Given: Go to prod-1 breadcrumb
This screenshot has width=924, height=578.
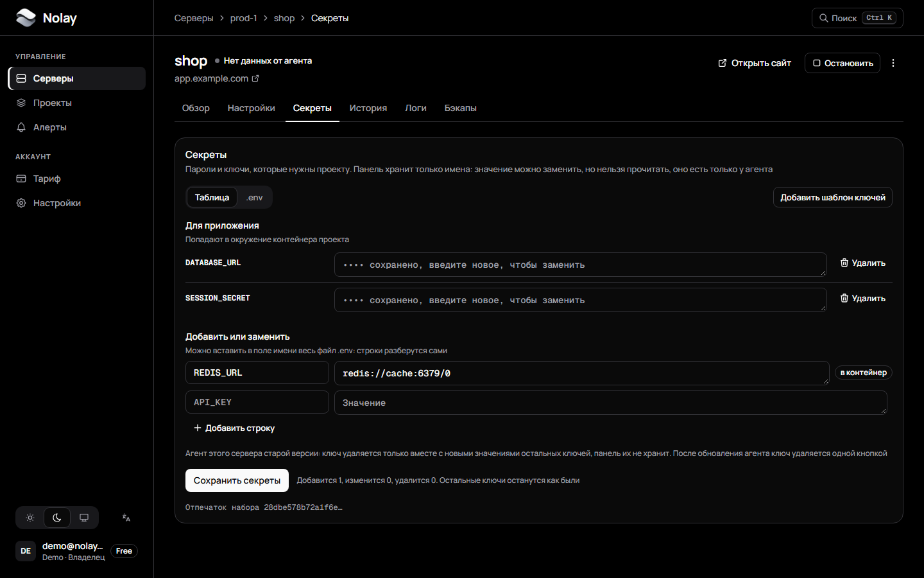Looking at the screenshot, I should point(244,18).
